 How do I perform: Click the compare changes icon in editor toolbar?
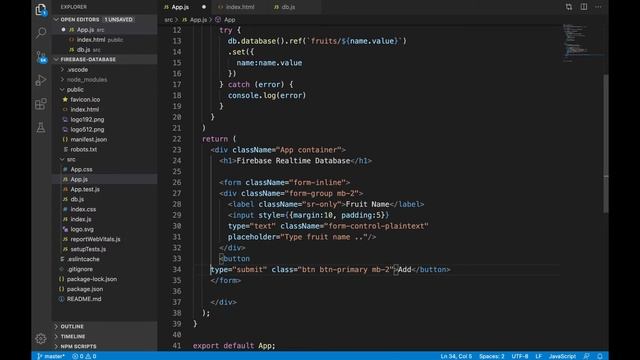pyautogui.click(x=569, y=7)
